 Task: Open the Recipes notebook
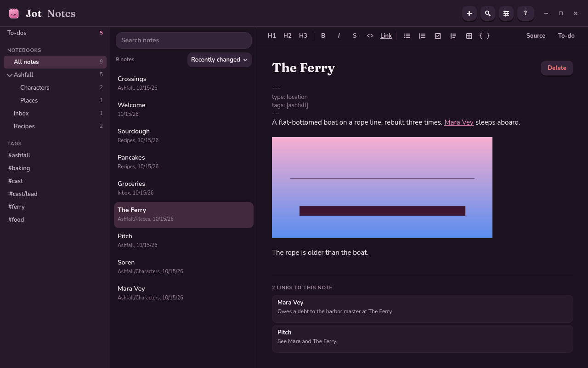(x=55, y=126)
